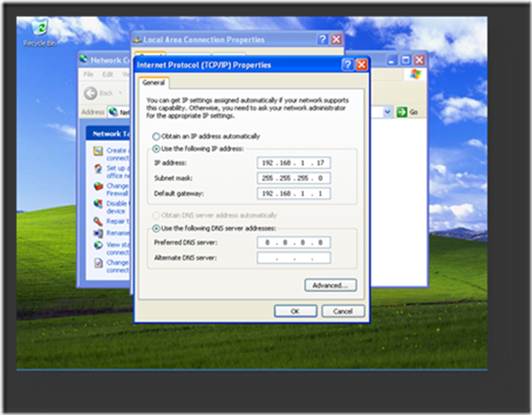This screenshot has width=532, height=415.
Task: Close the Local Area Connection Properties window
Action: pos(336,39)
